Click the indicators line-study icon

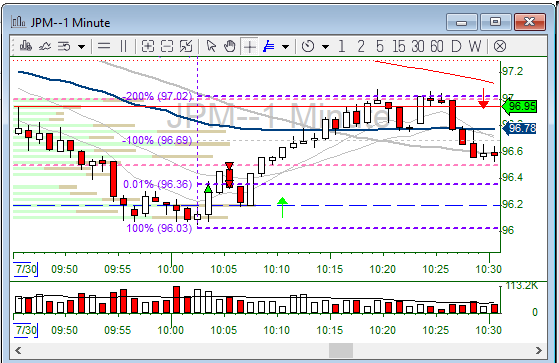click(45, 46)
